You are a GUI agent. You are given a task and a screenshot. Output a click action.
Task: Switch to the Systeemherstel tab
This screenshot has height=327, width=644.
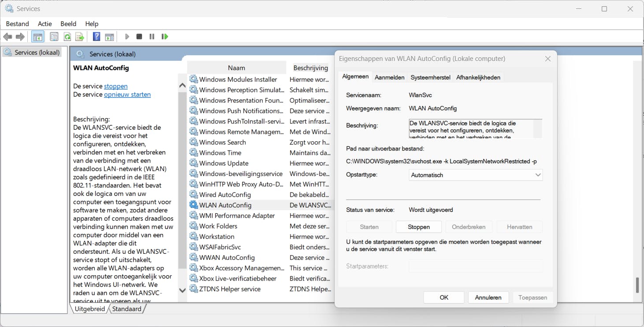431,77
